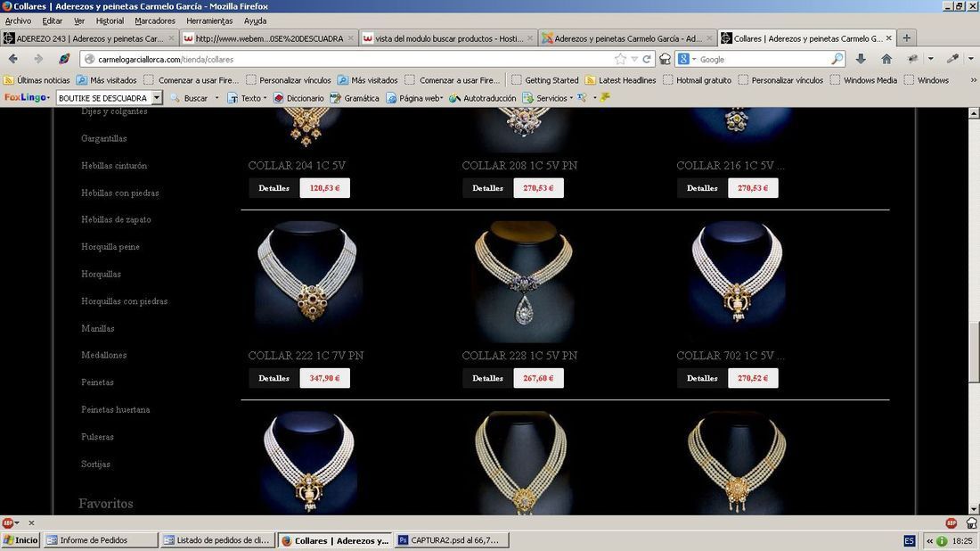Reload the page with the refresh icon

coord(647,59)
